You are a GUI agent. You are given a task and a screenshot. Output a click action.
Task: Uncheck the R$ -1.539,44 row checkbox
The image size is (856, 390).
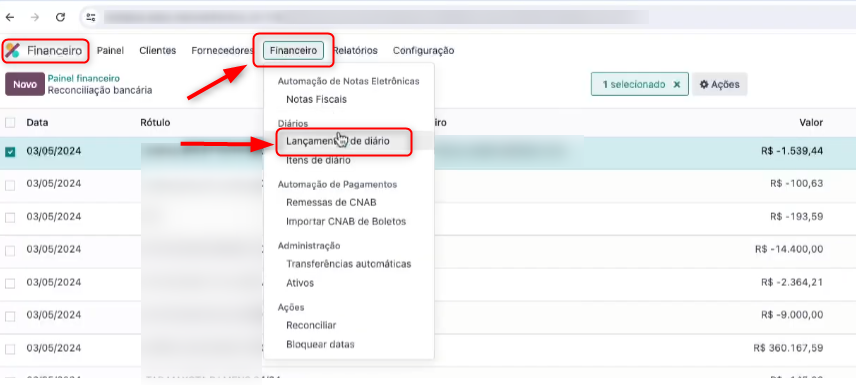10,152
